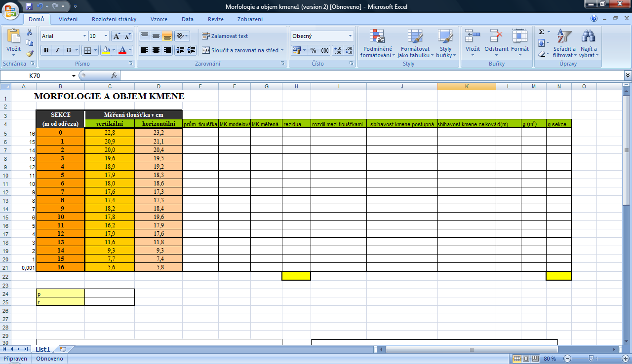632x364 pixels.
Task: Click Sloučit a zarovnat na střed
Action: pyautogui.click(x=243, y=50)
